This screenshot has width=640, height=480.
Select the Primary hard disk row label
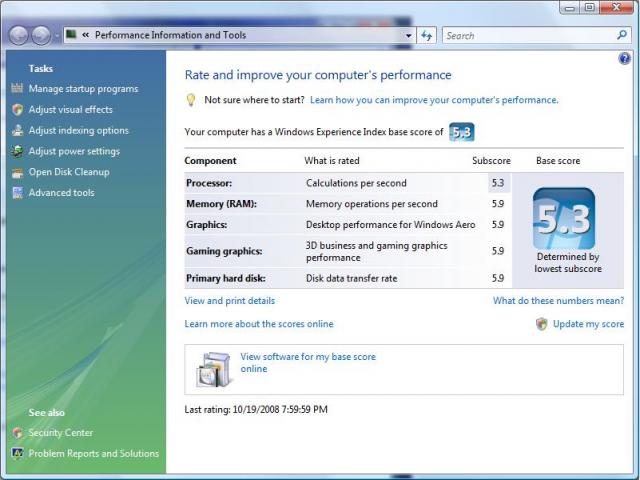pos(226,278)
